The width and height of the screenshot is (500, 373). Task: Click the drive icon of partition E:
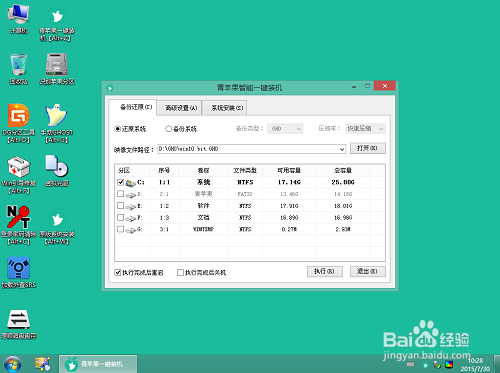coord(130,206)
